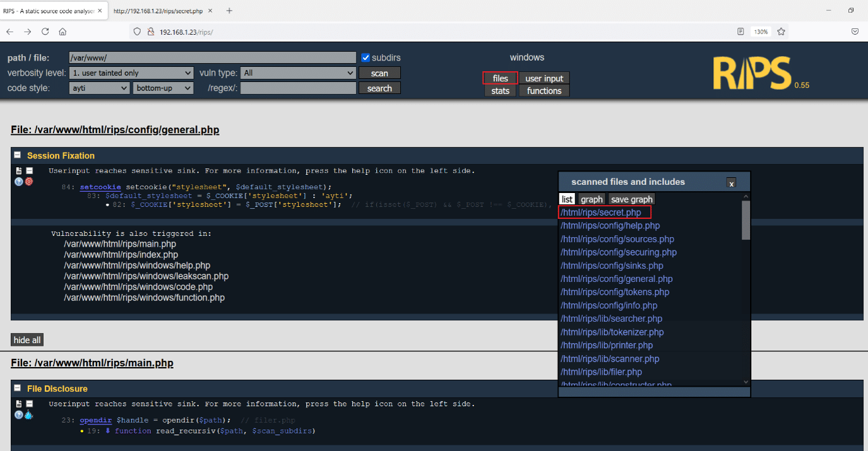Click the Session Fixation help question-mark icon

(19, 182)
